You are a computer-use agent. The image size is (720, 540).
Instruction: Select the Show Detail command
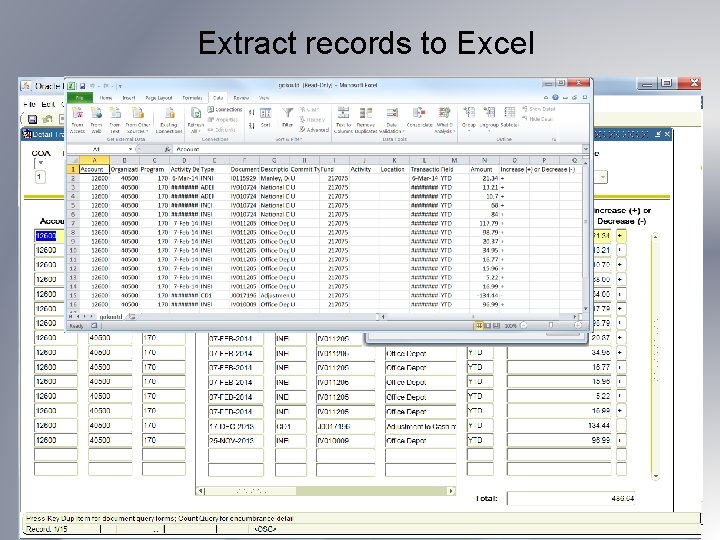click(539, 109)
